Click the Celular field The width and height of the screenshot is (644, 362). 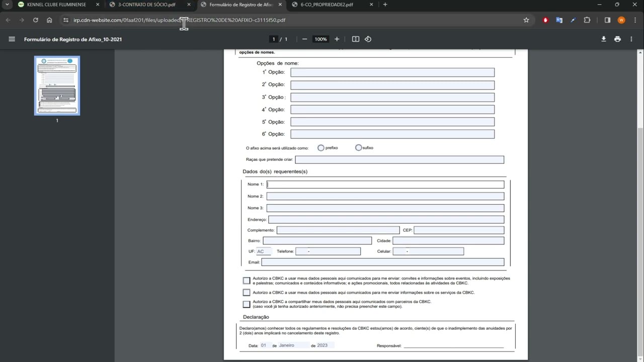click(428, 251)
